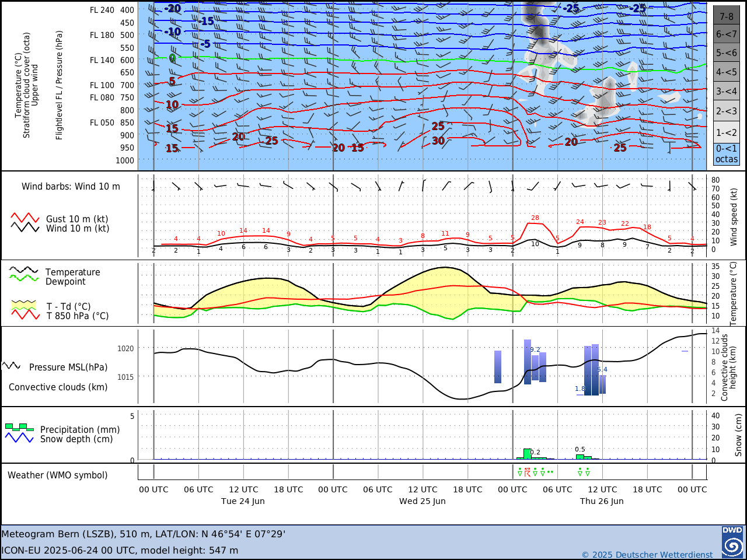Click the precipitation legend bar icon
The image size is (747, 560).
click(x=19, y=427)
